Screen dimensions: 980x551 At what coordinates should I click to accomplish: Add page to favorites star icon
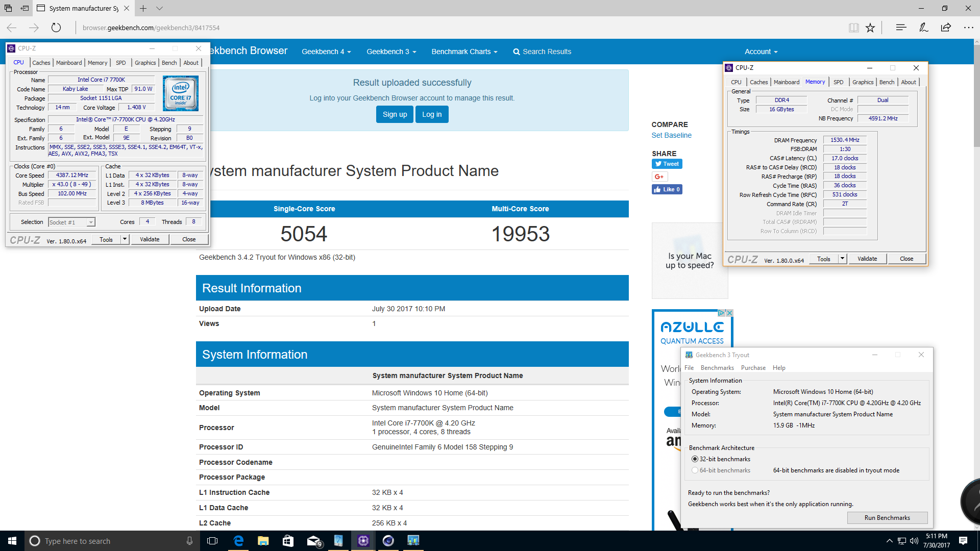(x=870, y=28)
